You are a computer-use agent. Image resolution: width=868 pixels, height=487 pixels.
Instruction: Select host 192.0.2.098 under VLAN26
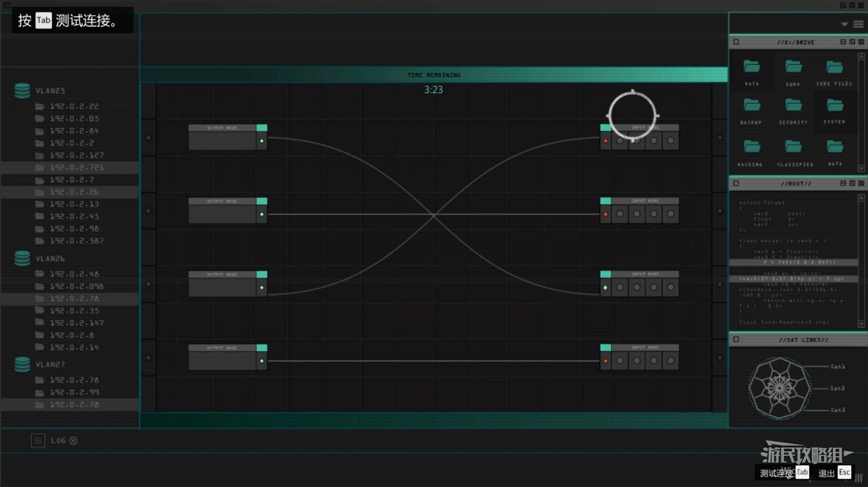point(77,286)
